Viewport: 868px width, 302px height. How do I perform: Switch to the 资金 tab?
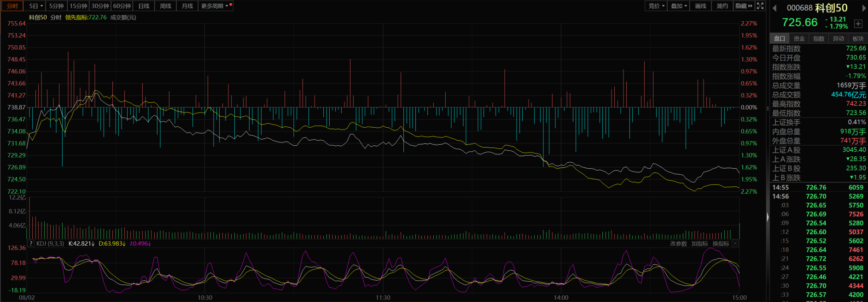click(799, 39)
